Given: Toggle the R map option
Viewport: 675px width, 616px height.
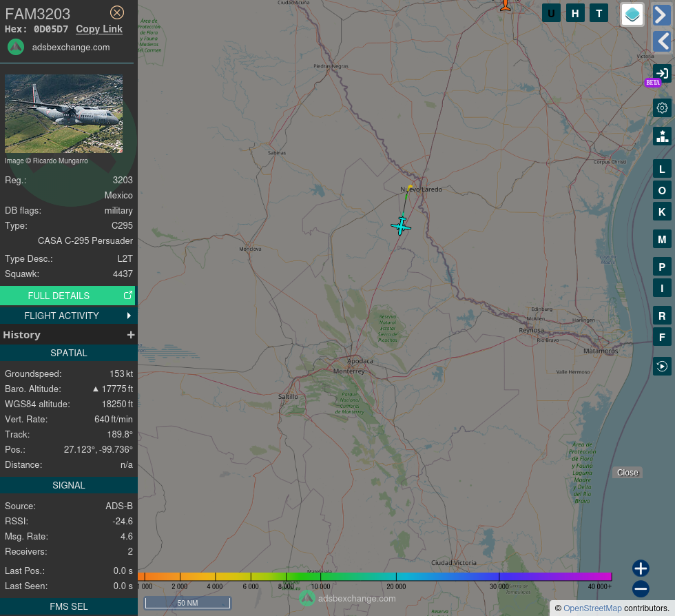Looking at the screenshot, I should click(x=662, y=316).
